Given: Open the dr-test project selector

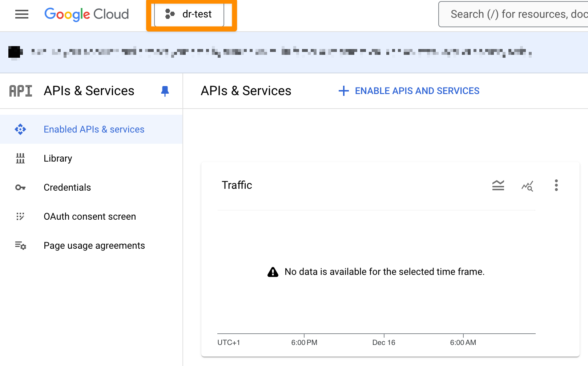Looking at the screenshot, I should pos(189,14).
